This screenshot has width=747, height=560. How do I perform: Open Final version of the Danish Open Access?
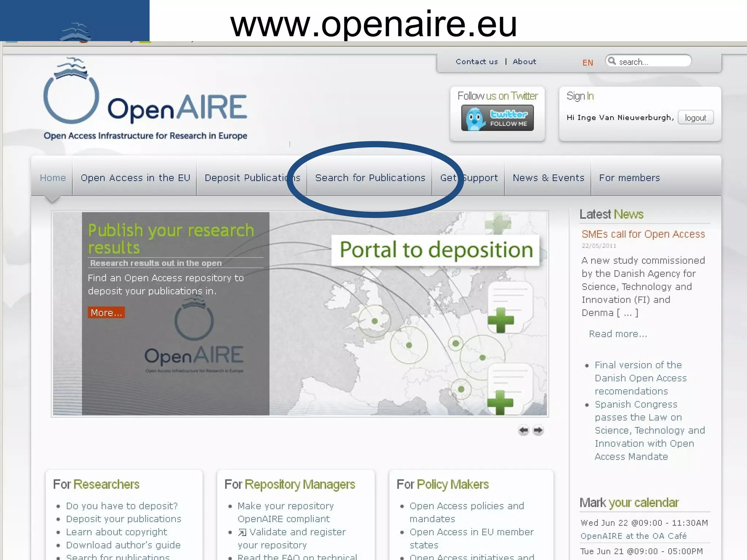[641, 378]
